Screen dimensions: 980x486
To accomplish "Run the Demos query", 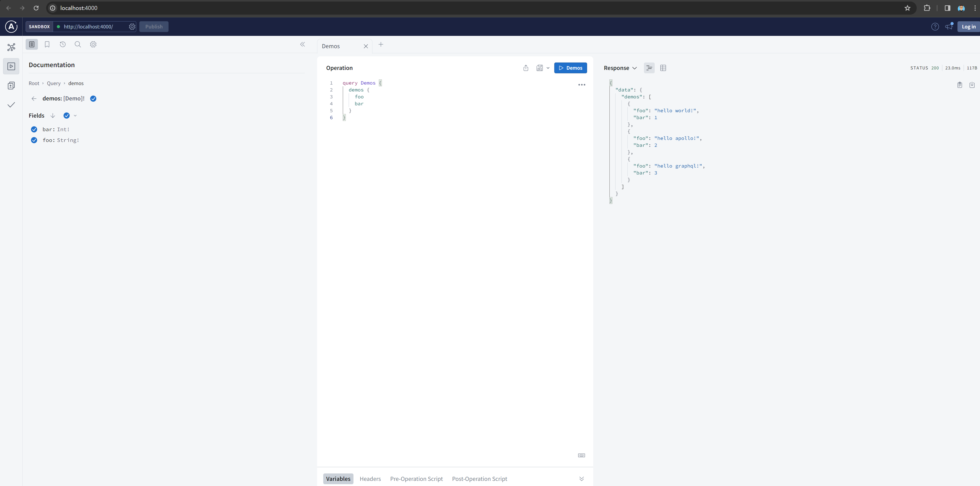I will pyautogui.click(x=571, y=68).
